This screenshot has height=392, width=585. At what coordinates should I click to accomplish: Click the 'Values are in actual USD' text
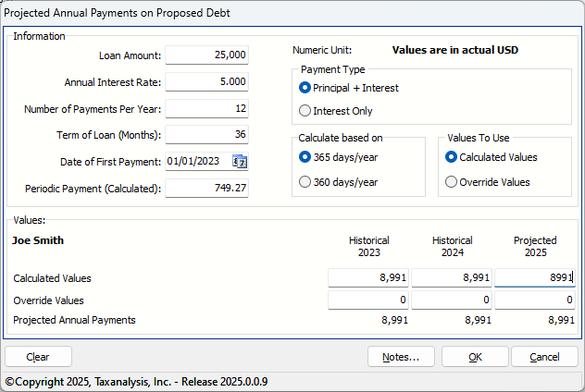(455, 50)
